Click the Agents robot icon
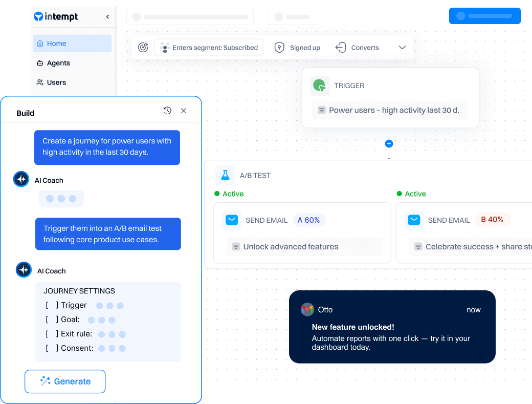 [40, 63]
